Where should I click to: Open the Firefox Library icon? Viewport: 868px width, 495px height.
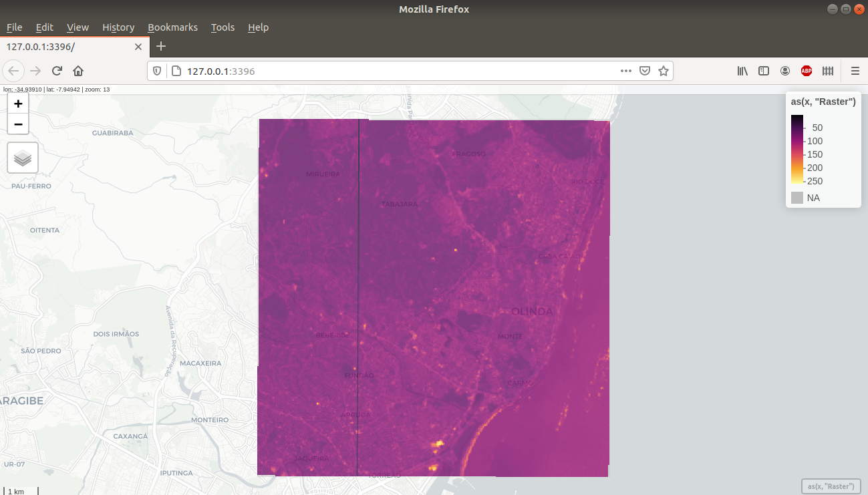[x=742, y=70]
